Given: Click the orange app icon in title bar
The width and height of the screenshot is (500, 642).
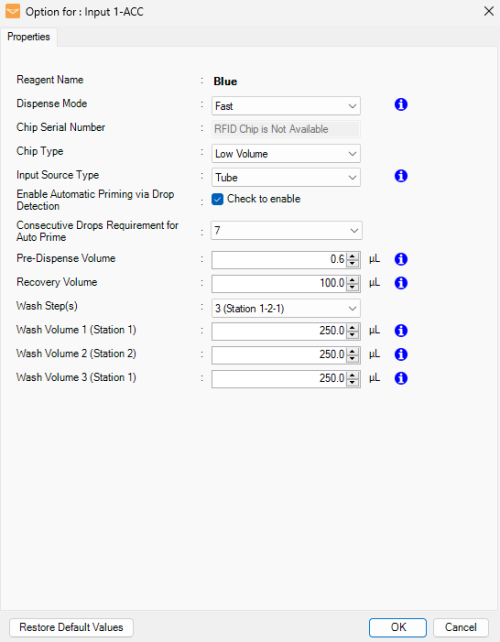Looking at the screenshot, I should point(13,11).
